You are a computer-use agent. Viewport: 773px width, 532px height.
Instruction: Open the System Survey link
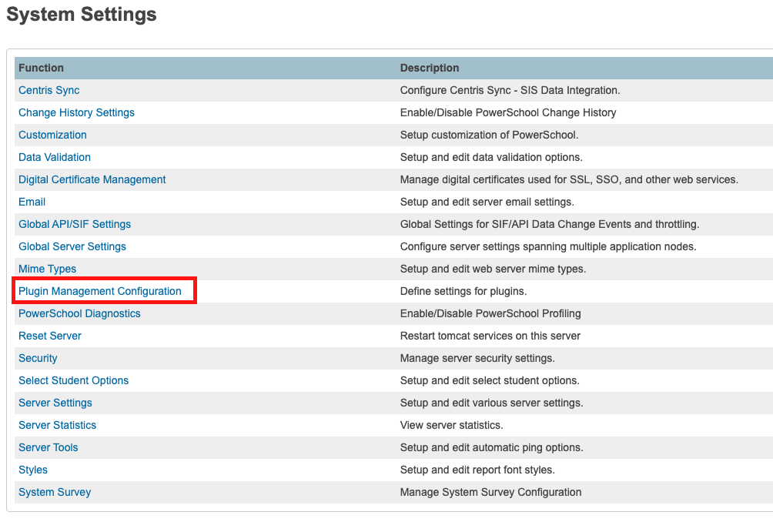click(55, 492)
